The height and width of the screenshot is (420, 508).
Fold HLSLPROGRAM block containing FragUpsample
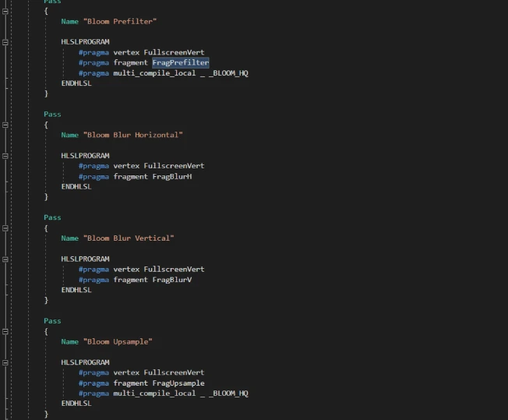pos(5,362)
